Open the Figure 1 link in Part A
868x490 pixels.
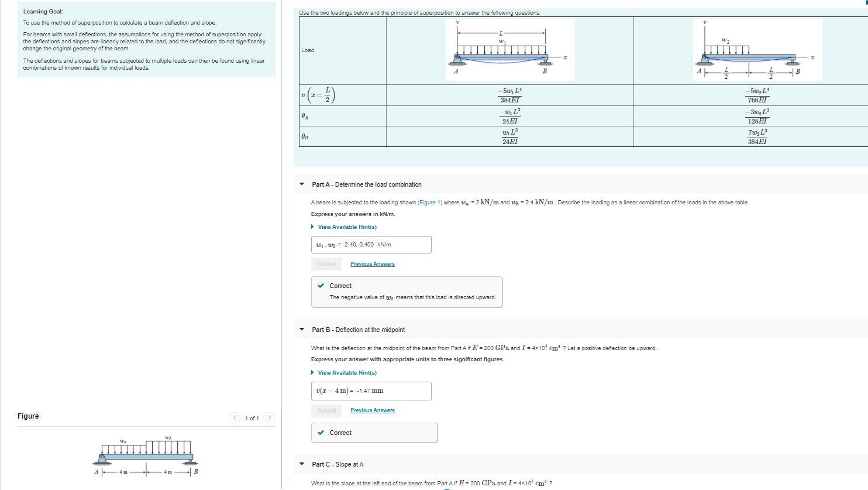[x=428, y=202]
